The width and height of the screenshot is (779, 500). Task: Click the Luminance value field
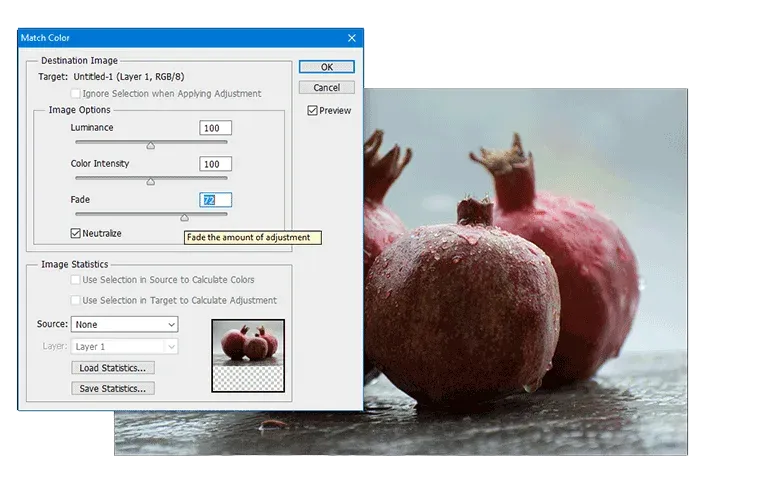[215, 128]
